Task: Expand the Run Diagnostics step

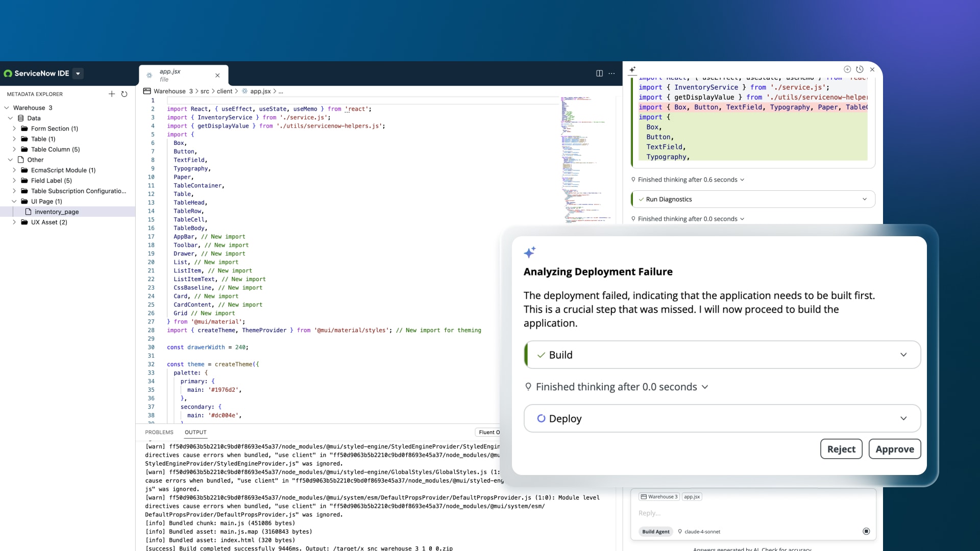Action: coord(865,199)
